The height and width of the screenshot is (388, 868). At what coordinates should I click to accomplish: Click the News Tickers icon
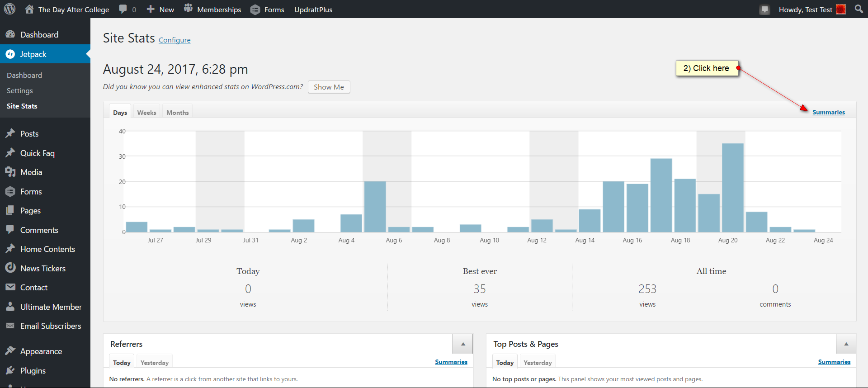click(10, 268)
